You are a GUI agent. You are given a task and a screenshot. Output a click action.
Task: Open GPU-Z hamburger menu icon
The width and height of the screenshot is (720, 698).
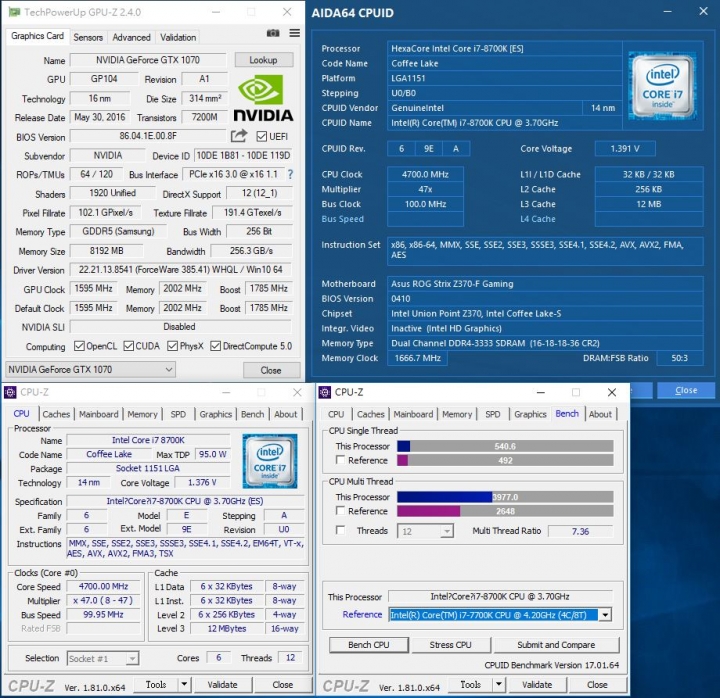[295, 33]
